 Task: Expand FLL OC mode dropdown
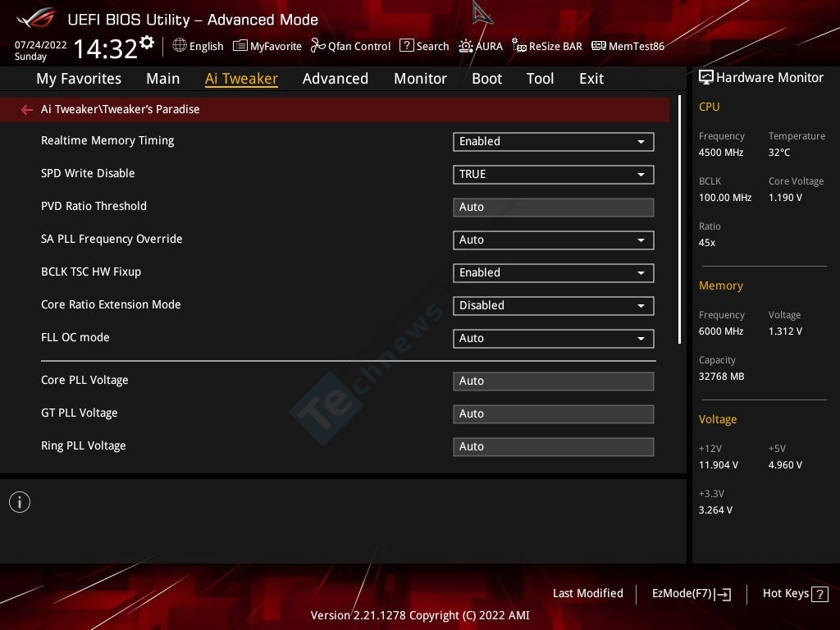point(554,339)
